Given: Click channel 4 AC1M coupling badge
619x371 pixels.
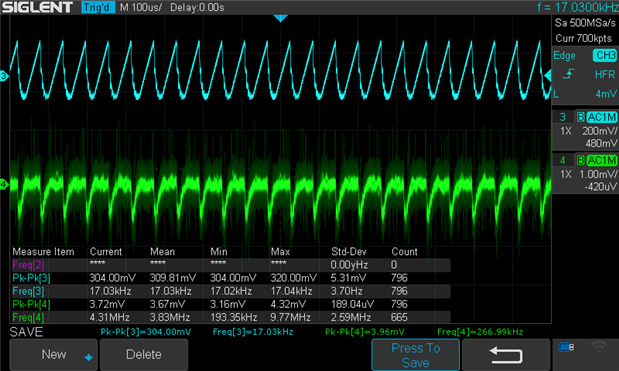Looking at the screenshot, I should [602, 160].
